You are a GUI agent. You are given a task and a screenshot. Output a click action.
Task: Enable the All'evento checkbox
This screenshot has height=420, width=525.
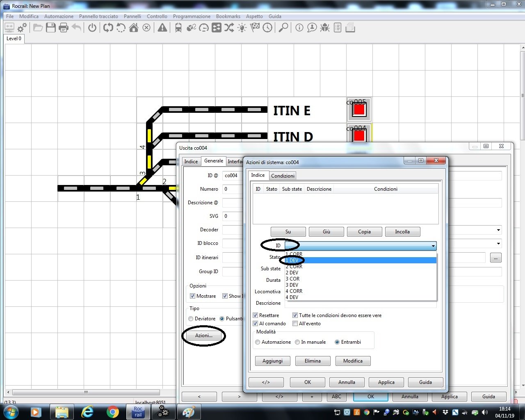(295, 324)
